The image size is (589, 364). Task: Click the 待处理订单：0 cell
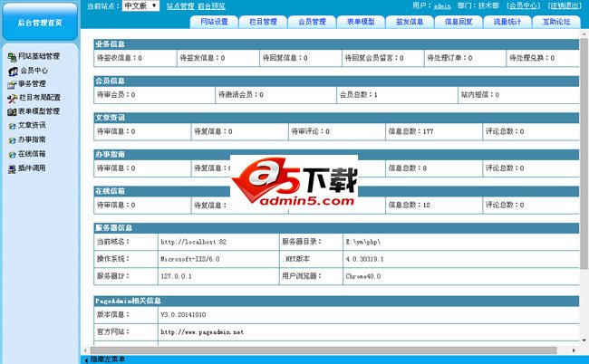coord(465,58)
